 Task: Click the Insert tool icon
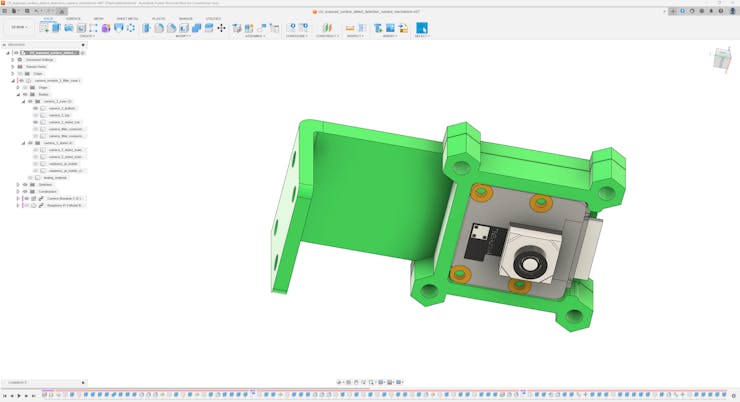pos(378,28)
